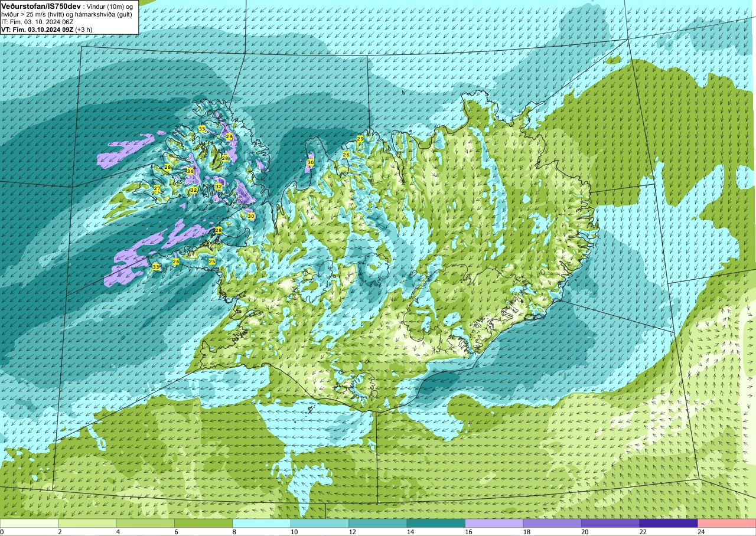The image size is (756, 536).
Task: Select the 12–14 m/s teal legend swatch
Action: (378, 523)
